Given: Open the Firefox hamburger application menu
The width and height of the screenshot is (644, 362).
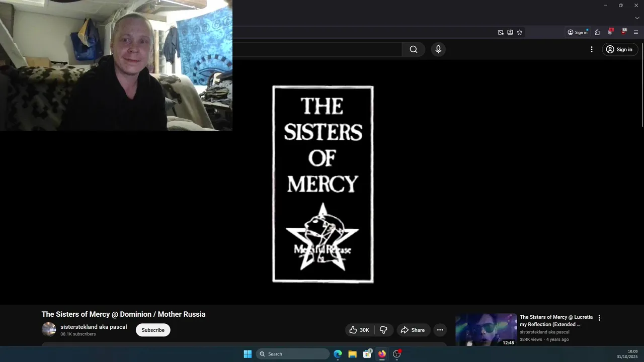Looking at the screenshot, I should tap(636, 32).
